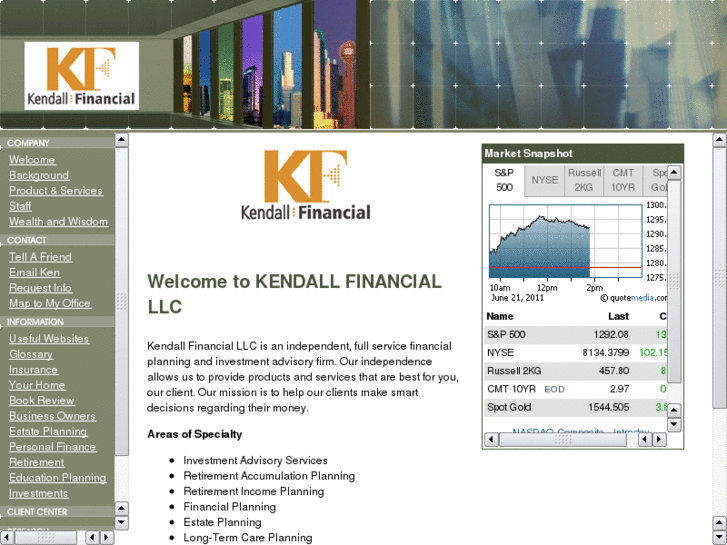Click sidebar horizontal scrollbar right arrow
The height and width of the screenshot is (545, 727).
click(107, 538)
